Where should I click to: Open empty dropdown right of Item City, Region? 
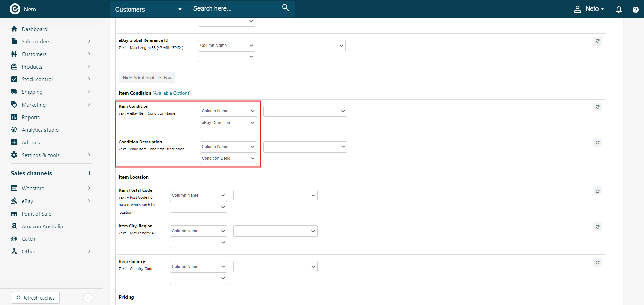click(x=276, y=231)
